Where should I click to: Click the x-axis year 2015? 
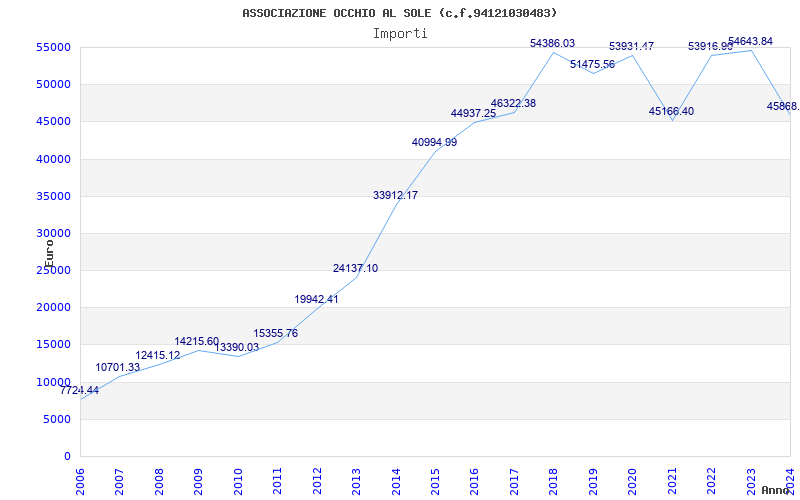(x=435, y=481)
